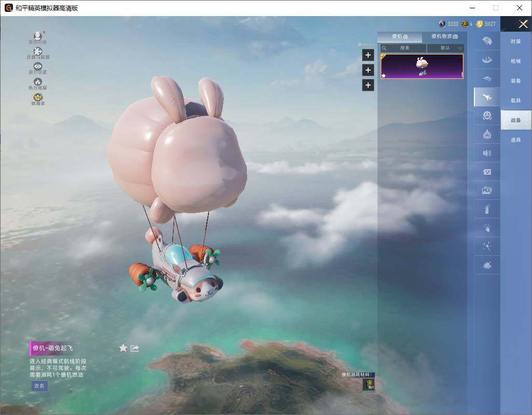Switch to the 僚机物资 (0) tab
Screen dimensions: 532x415
(x=444, y=37)
